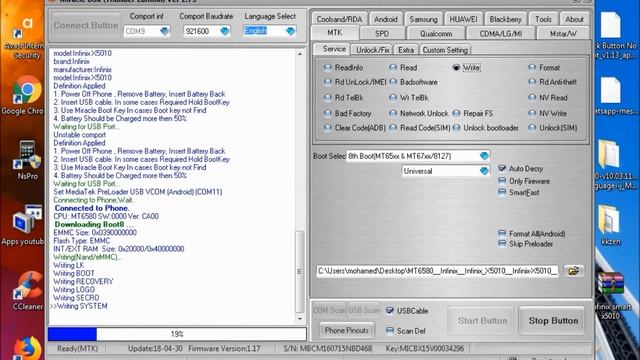Expand the Boot Select 8th Boot dropdown
Image resolution: width=640 pixels, height=360 pixels.
tap(484, 156)
